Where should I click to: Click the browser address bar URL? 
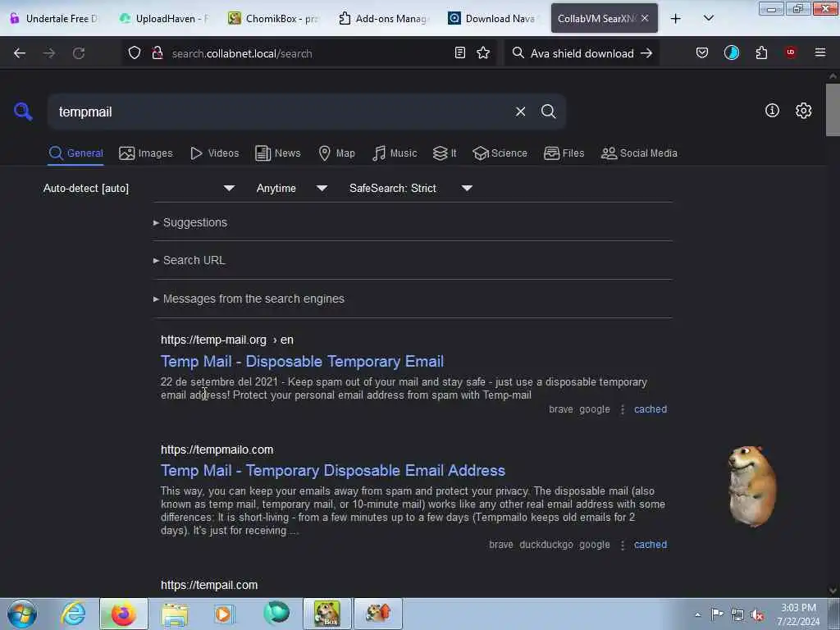242,53
